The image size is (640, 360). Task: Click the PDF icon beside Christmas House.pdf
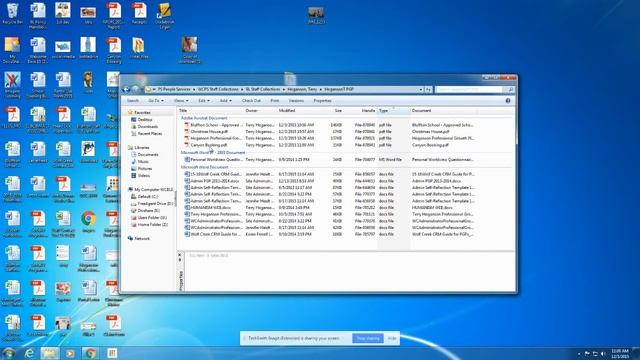pos(187,131)
